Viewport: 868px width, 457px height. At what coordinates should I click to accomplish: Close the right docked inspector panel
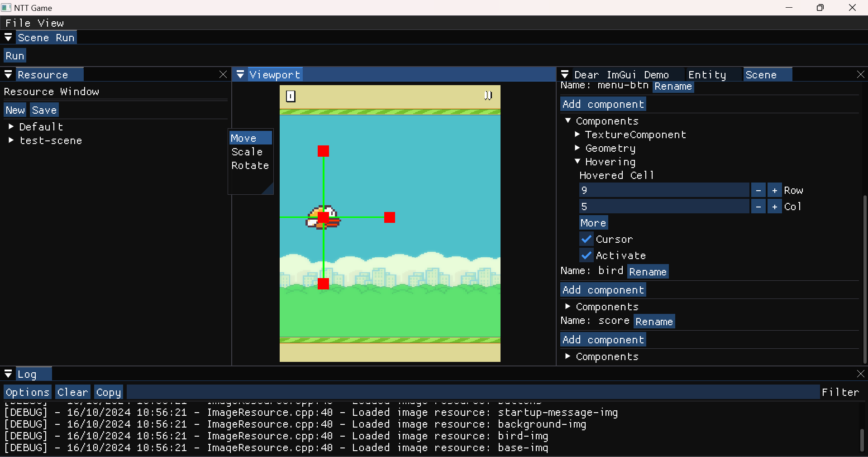[x=861, y=75]
